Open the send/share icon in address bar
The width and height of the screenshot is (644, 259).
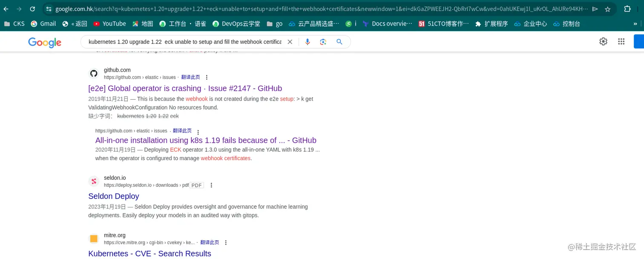click(x=595, y=9)
